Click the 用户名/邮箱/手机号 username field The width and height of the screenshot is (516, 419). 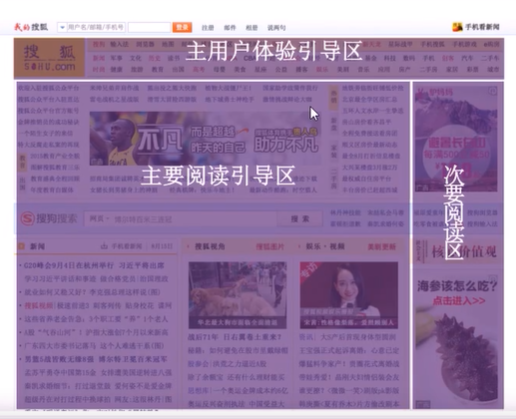point(96,27)
